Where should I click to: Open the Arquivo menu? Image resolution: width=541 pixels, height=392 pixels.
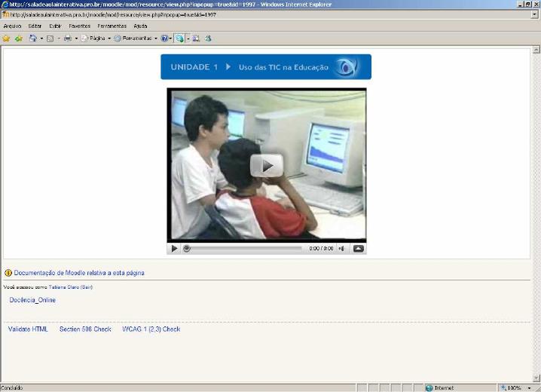click(12, 26)
